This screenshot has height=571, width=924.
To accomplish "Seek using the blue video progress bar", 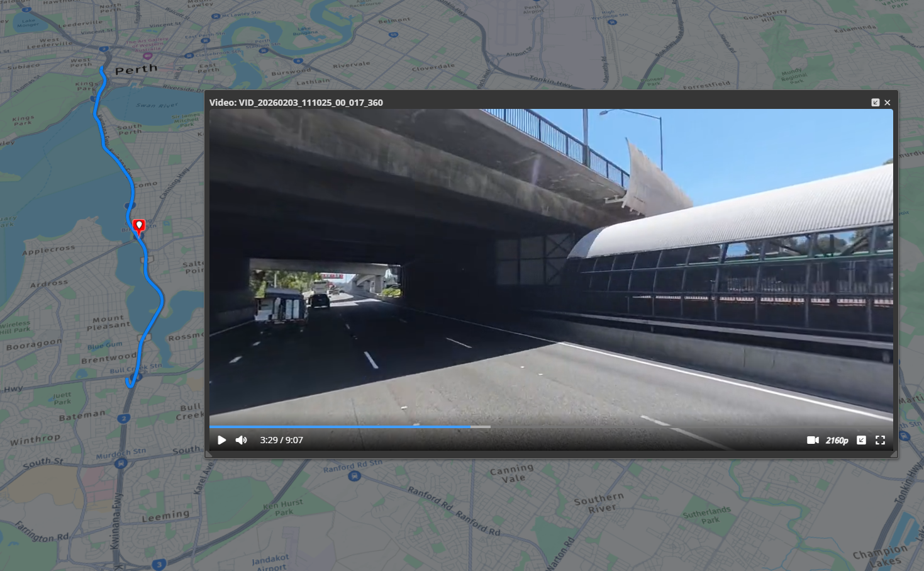I will (340, 427).
